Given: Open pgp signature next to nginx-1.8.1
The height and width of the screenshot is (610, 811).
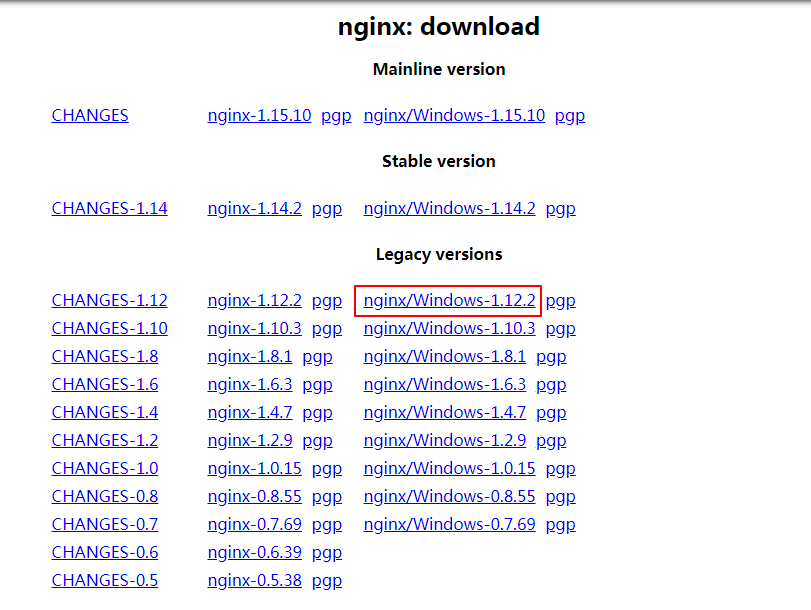Looking at the screenshot, I should click(318, 358).
